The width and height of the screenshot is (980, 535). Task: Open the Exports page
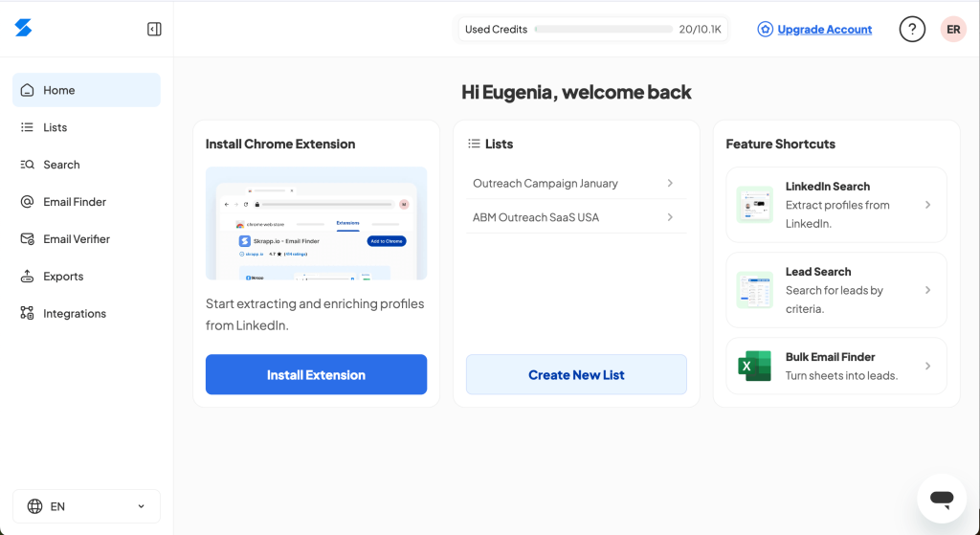(86, 277)
